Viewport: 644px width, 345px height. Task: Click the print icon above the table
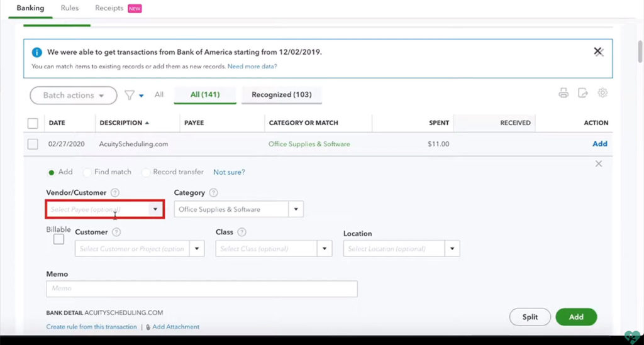563,93
